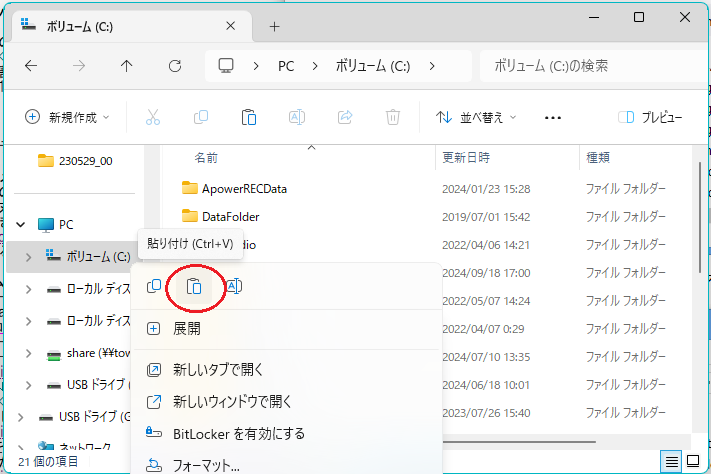Screen dimensions: 711x474
Task: Click the date 2019/07/01 15:42
Action: click(x=486, y=217)
